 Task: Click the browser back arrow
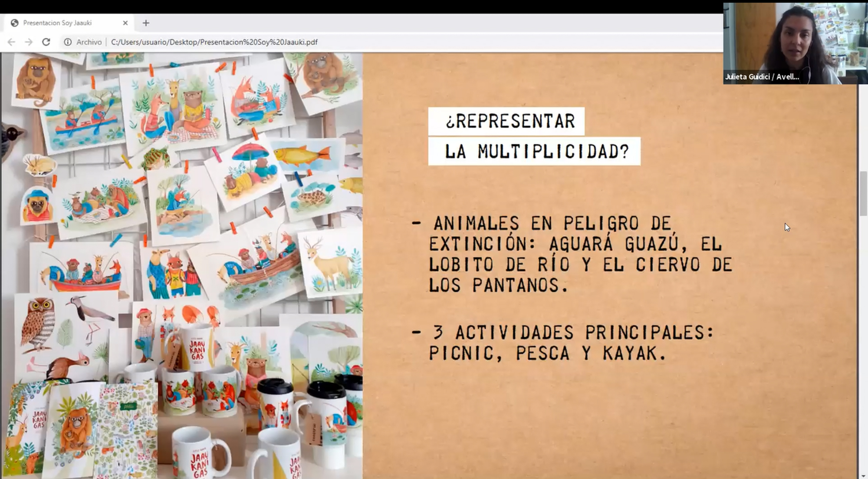point(12,42)
